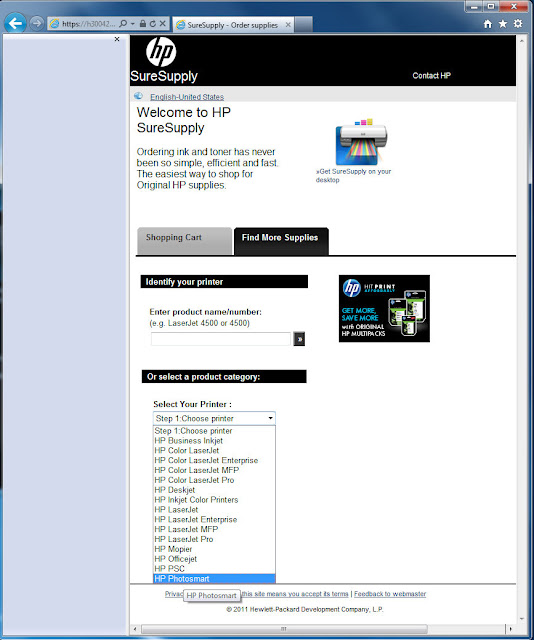Pick HP LaserJet MFP option

(x=214, y=529)
